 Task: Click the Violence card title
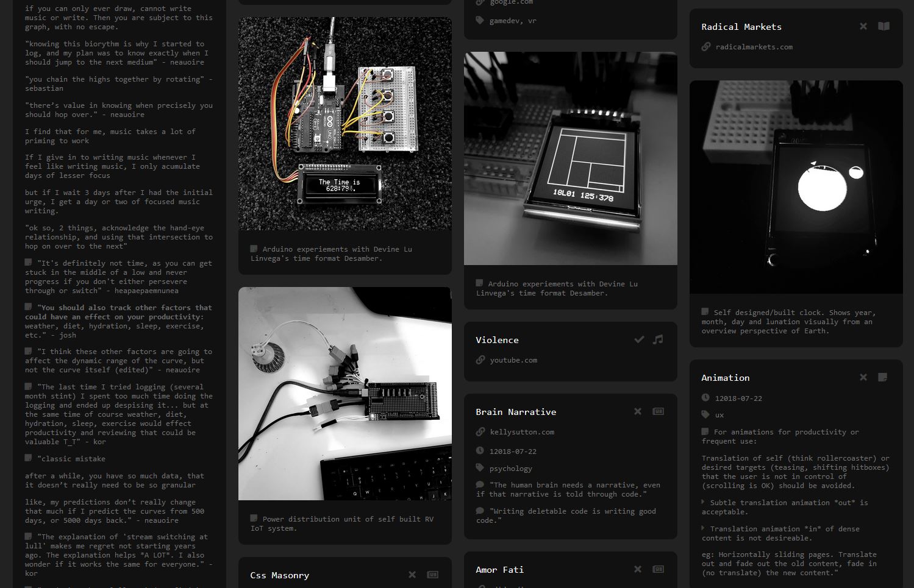[497, 340]
